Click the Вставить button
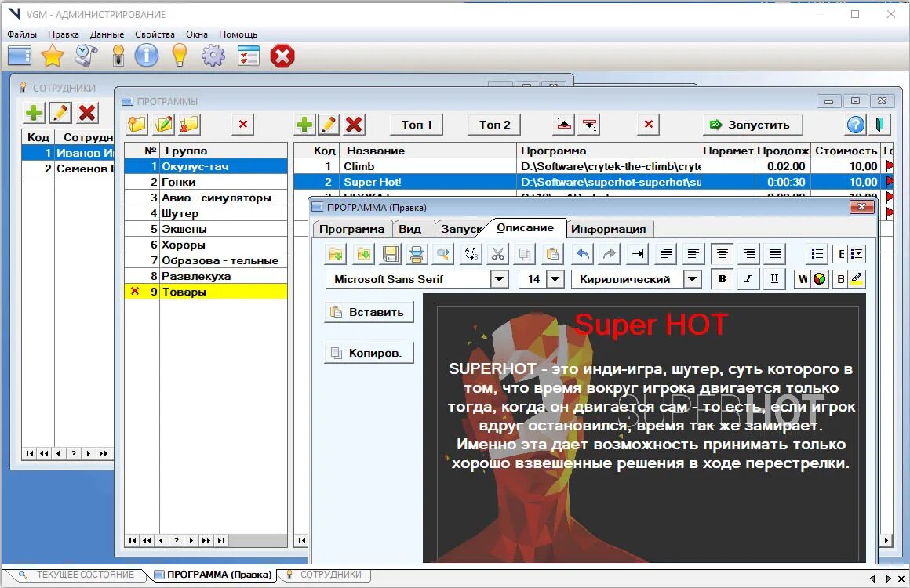 tap(369, 312)
